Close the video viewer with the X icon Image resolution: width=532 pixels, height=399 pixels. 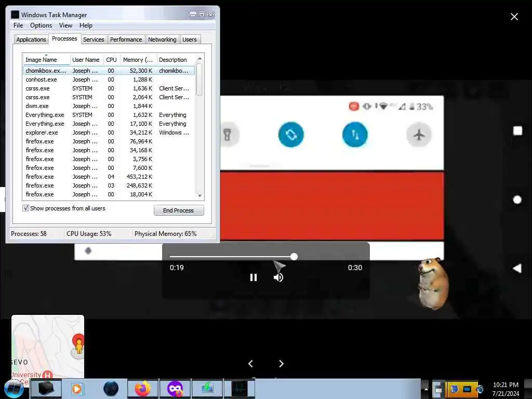[x=514, y=17]
